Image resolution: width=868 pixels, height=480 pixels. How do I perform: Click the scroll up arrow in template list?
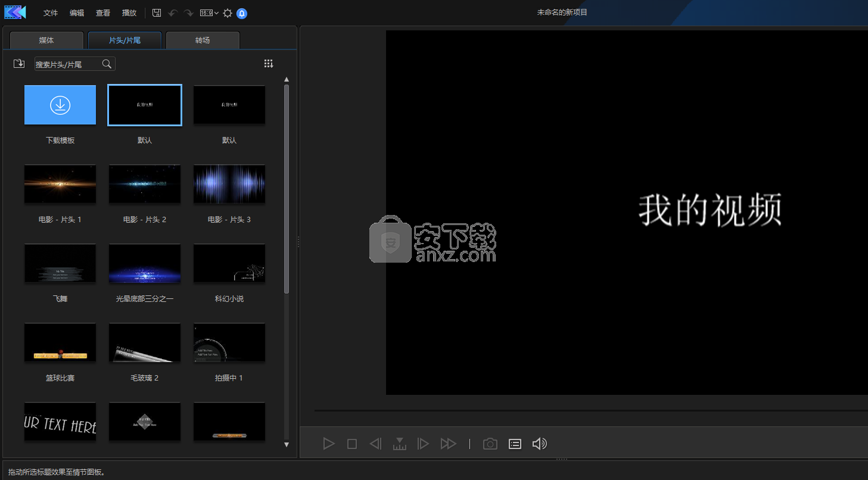coord(287,79)
